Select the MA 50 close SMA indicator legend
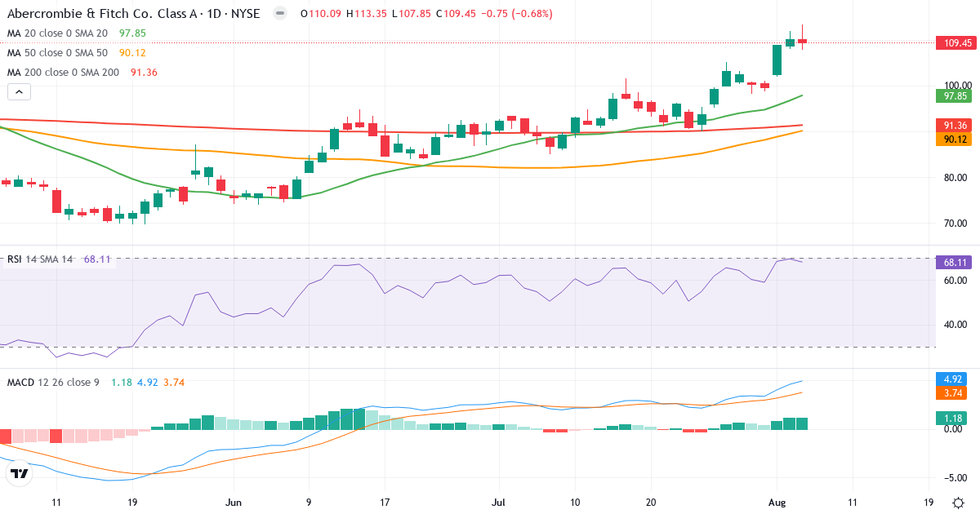 click(77, 53)
